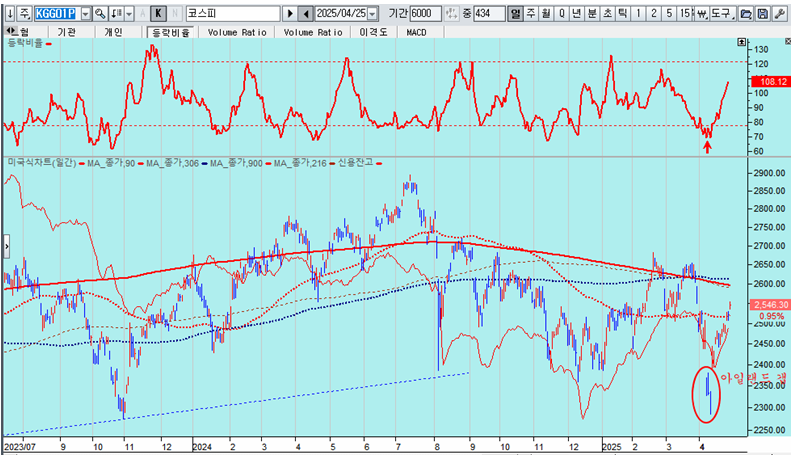Screen dimensions: 793x456
Task: Switch to the MACD indicator tab
Action: (x=417, y=32)
